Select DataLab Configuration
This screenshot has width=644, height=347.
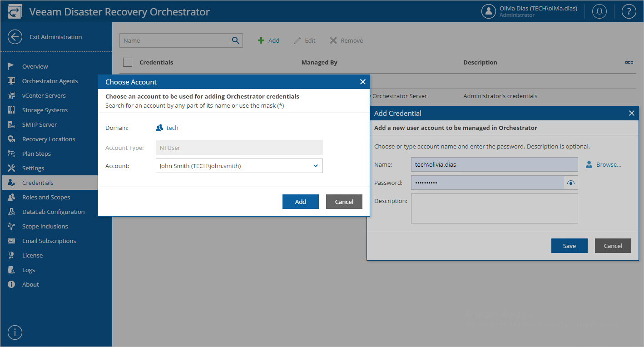[53, 212]
